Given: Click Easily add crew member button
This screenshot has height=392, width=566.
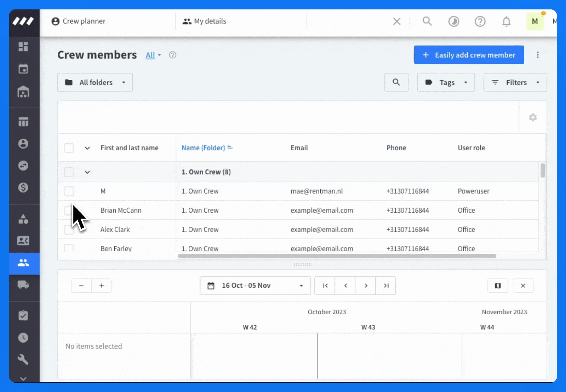Looking at the screenshot, I should [x=469, y=55].
